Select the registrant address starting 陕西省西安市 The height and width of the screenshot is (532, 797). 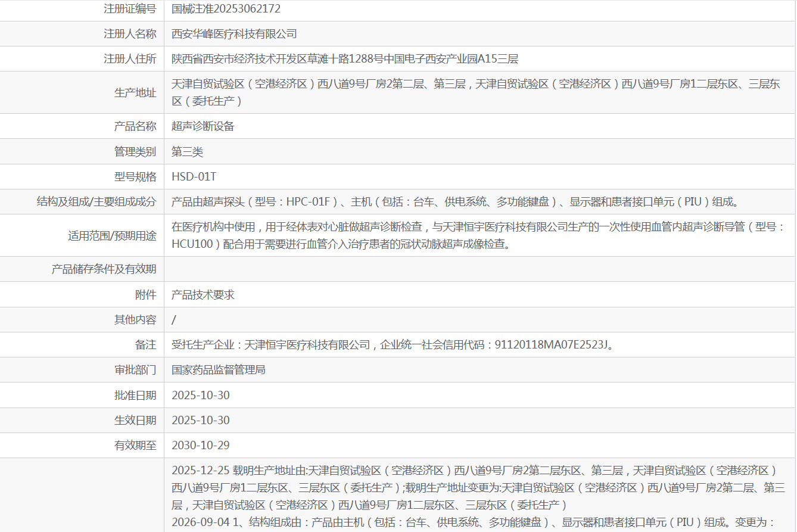345,59
